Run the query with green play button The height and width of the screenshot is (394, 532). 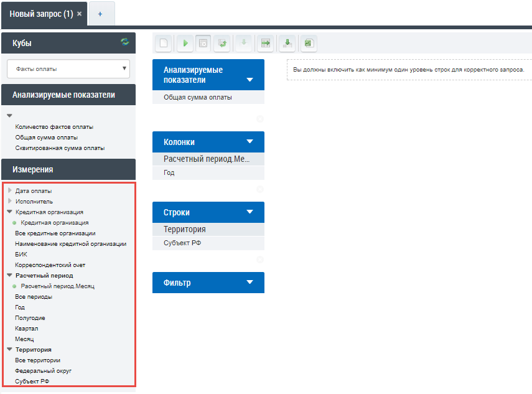tap(185, 43)
